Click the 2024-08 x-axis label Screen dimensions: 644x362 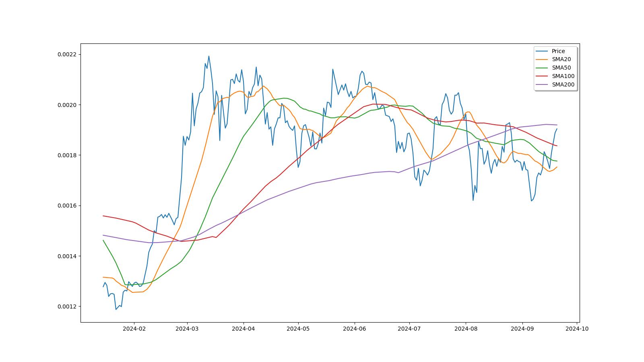pos(466,329)
